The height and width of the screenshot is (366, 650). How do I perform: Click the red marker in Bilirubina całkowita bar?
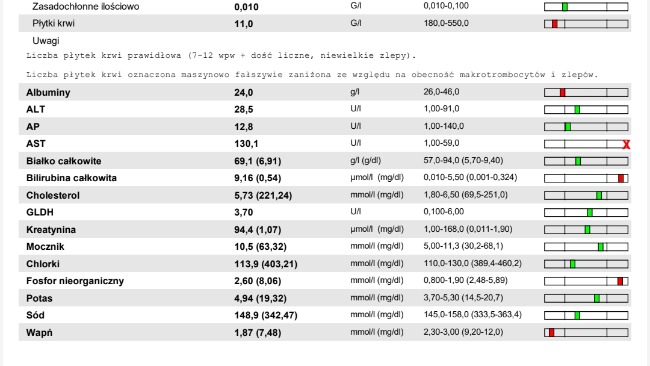tap(621, 179)
